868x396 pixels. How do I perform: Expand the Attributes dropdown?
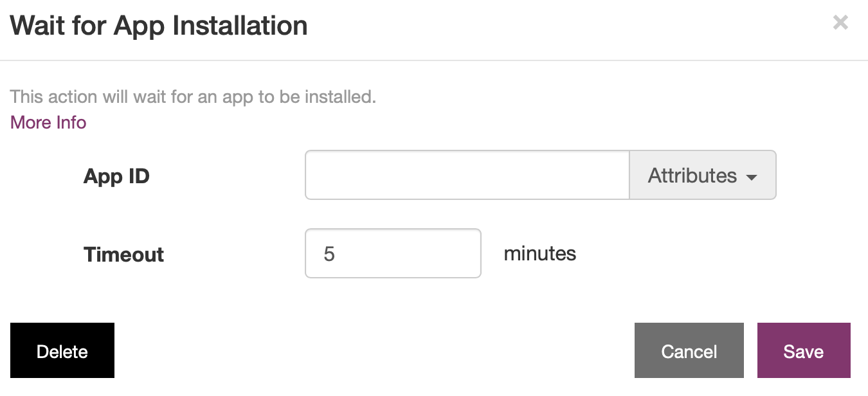click(x=702, y=175)
